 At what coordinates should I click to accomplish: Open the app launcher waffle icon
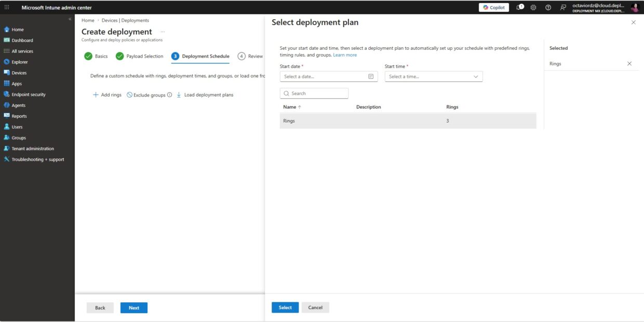pyautogui.click(x=7, y=7)
